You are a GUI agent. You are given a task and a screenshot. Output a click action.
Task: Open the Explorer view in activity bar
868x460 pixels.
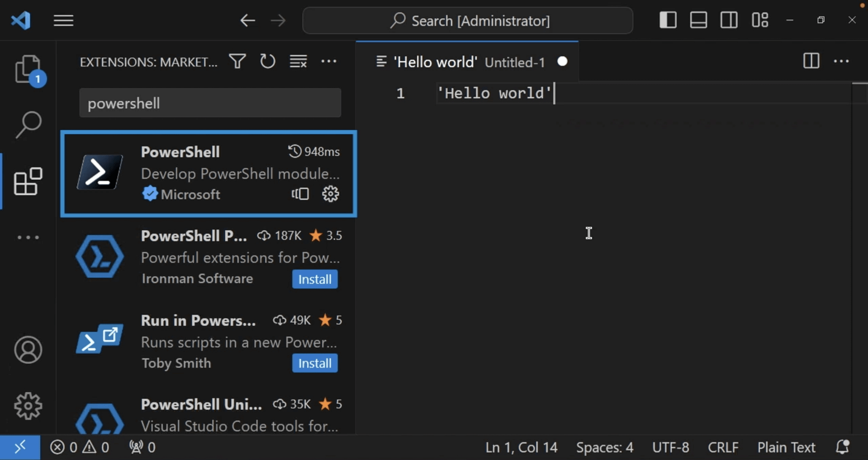coord(28,70)
